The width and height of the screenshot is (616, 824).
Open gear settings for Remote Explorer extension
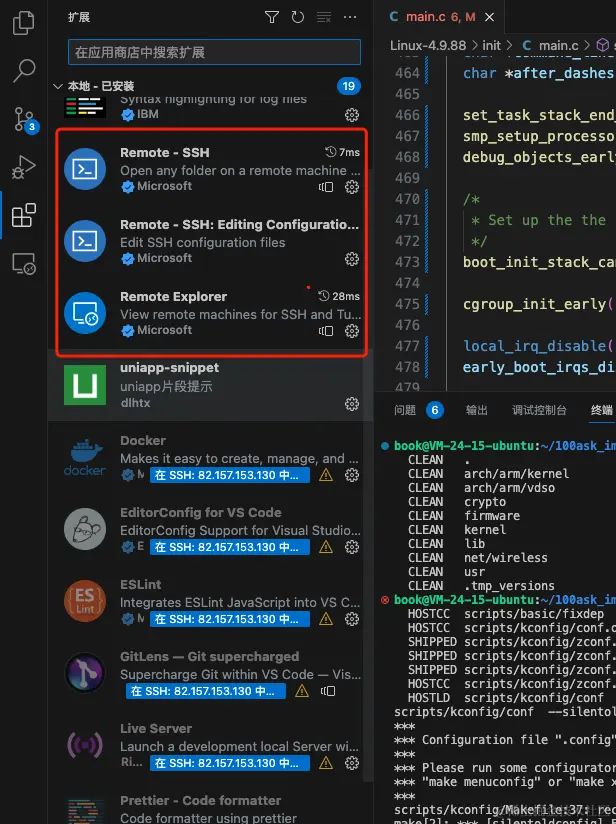pyautogui.click(x=352, y=331)
